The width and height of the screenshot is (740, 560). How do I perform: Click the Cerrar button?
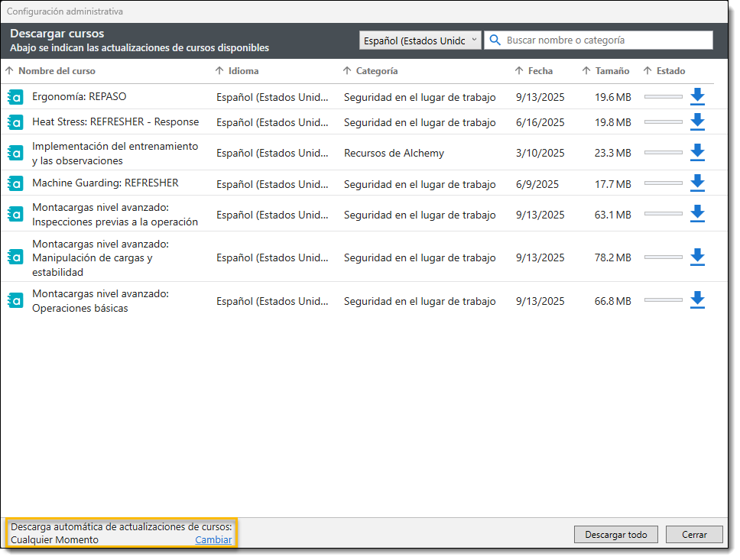point(694,535)
